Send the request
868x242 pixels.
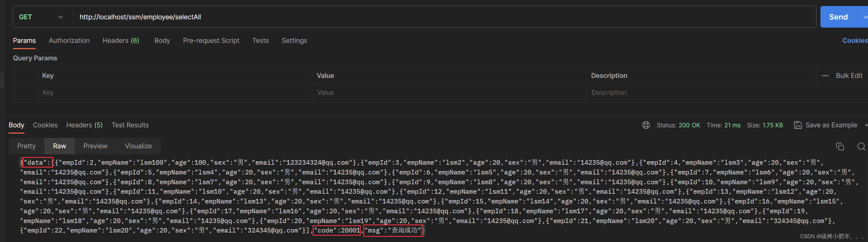(838, 17)
